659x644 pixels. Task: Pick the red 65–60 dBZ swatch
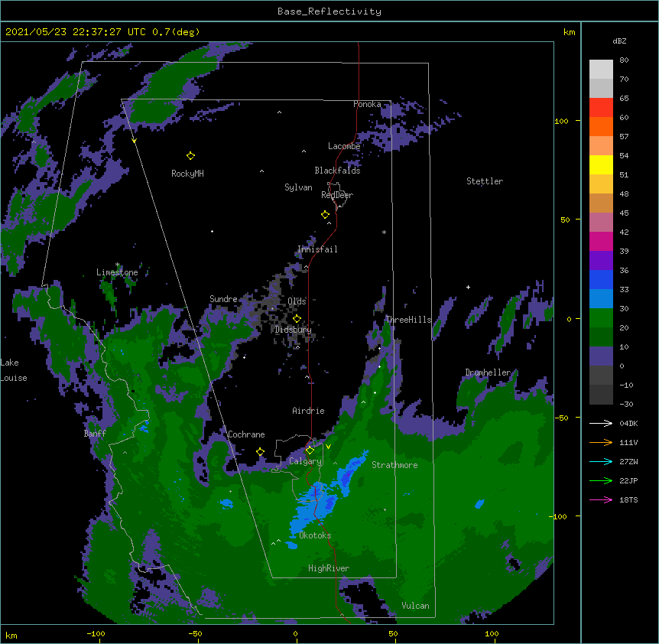click(x=601, y=108)
